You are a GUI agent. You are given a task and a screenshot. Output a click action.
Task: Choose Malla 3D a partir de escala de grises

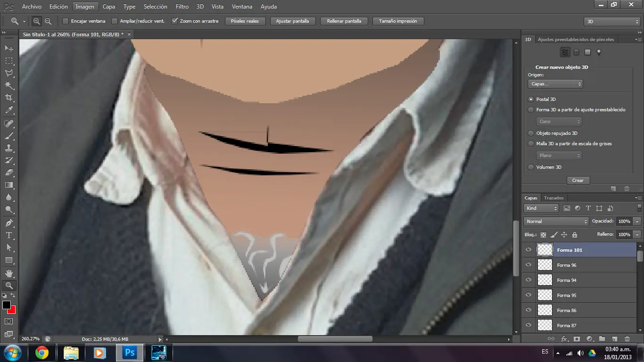pos(531,144)
